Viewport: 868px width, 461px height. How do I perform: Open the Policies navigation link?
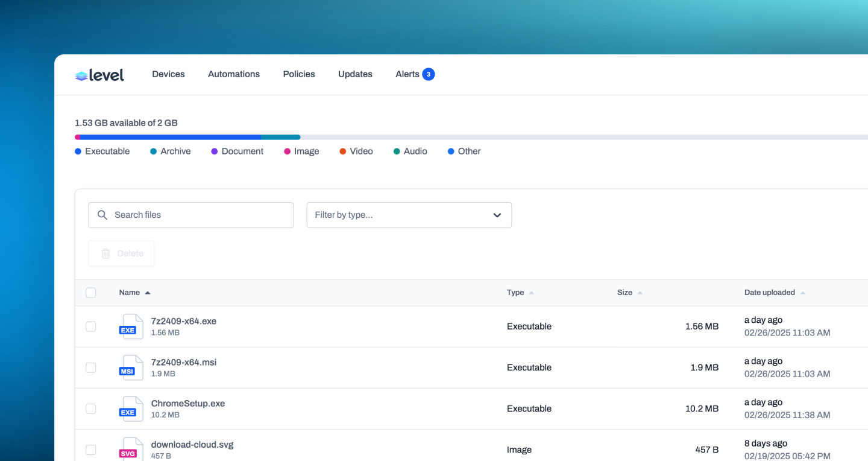(x=299, y=74)
